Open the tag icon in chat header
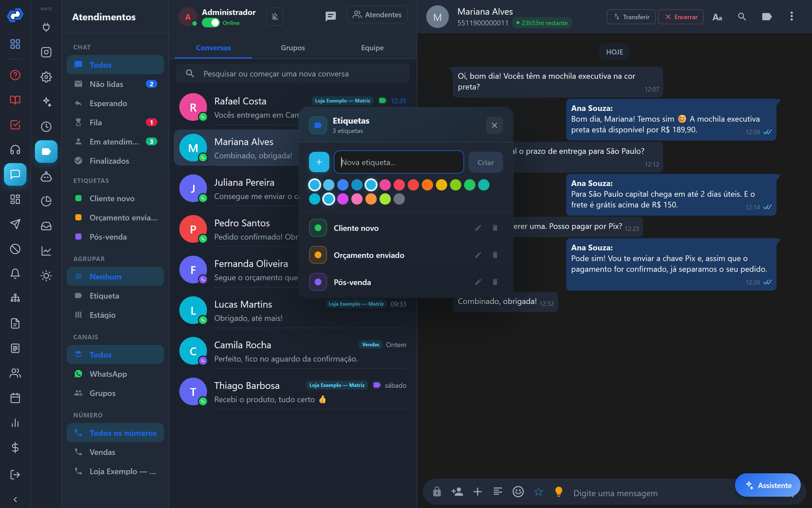 coord(767,17)
